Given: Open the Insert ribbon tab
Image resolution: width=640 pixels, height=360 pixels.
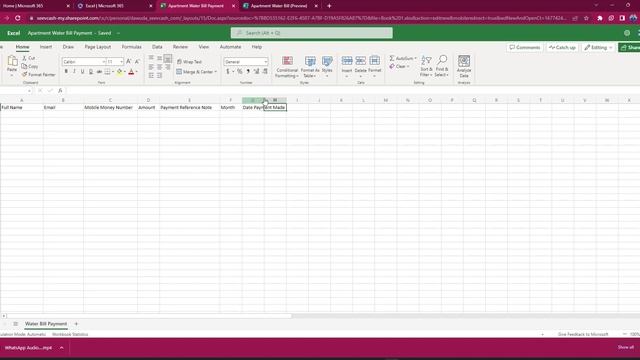Looking at the screenshot, I should coord(46,47).
